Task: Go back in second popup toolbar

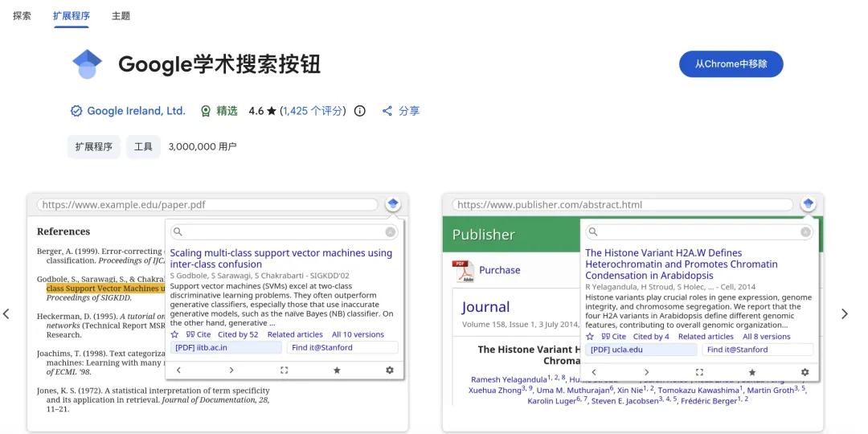Action: 593,373
